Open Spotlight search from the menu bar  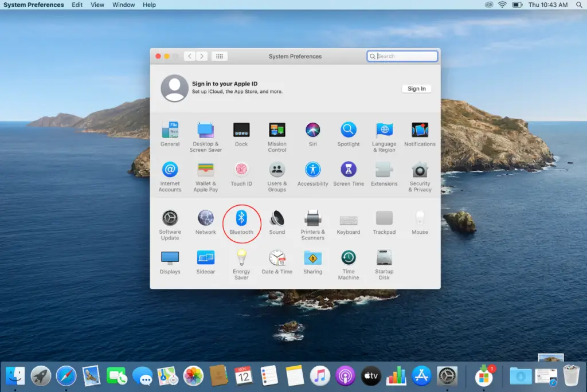pyautogui.click(x=579, y=5)
